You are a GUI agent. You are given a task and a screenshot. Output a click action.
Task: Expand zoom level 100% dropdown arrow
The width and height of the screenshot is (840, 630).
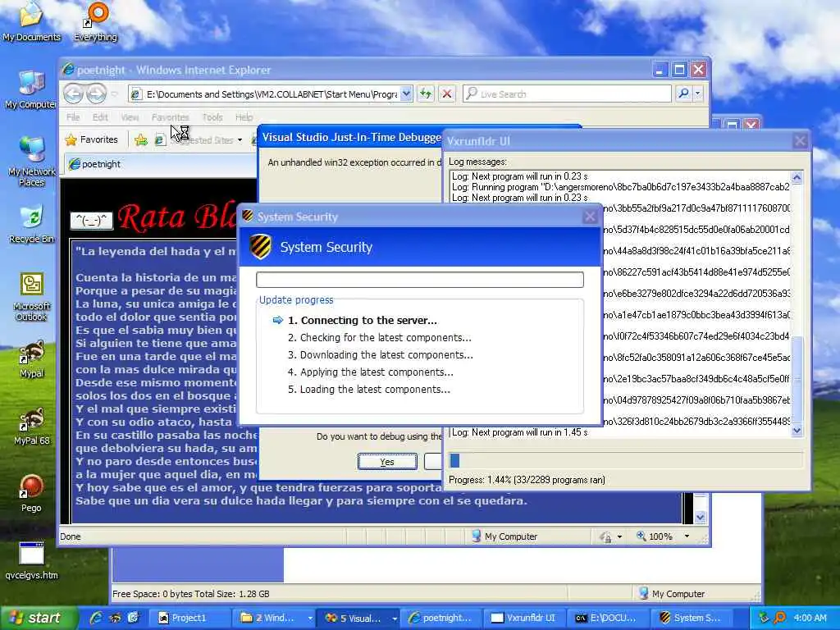pyautogui.click(x=687, y=536)
